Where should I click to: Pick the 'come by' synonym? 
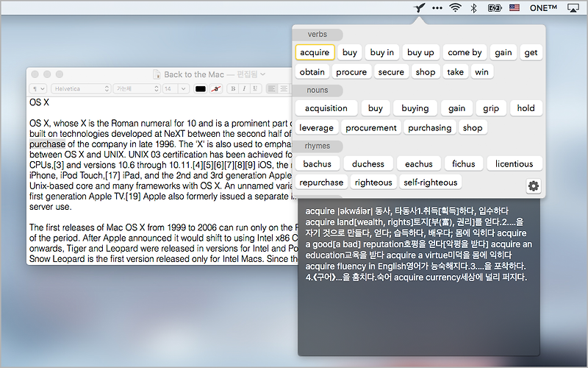(x=465, y=52)
